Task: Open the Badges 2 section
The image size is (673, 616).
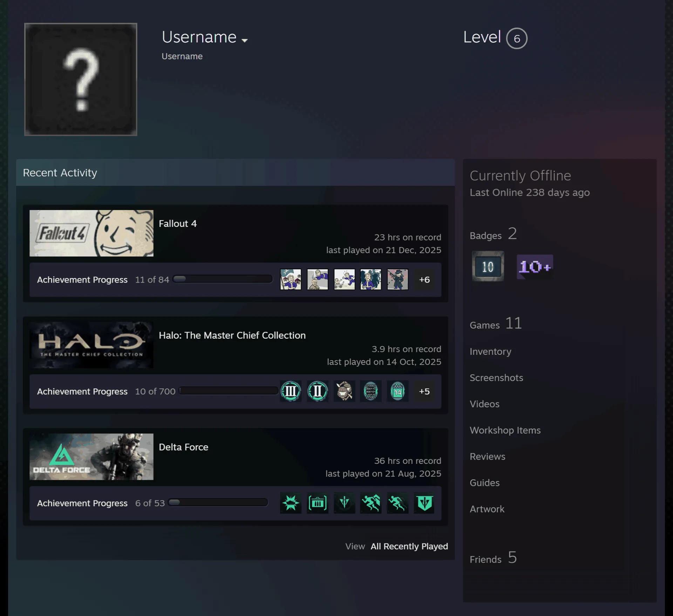Action: click(493, 234)
